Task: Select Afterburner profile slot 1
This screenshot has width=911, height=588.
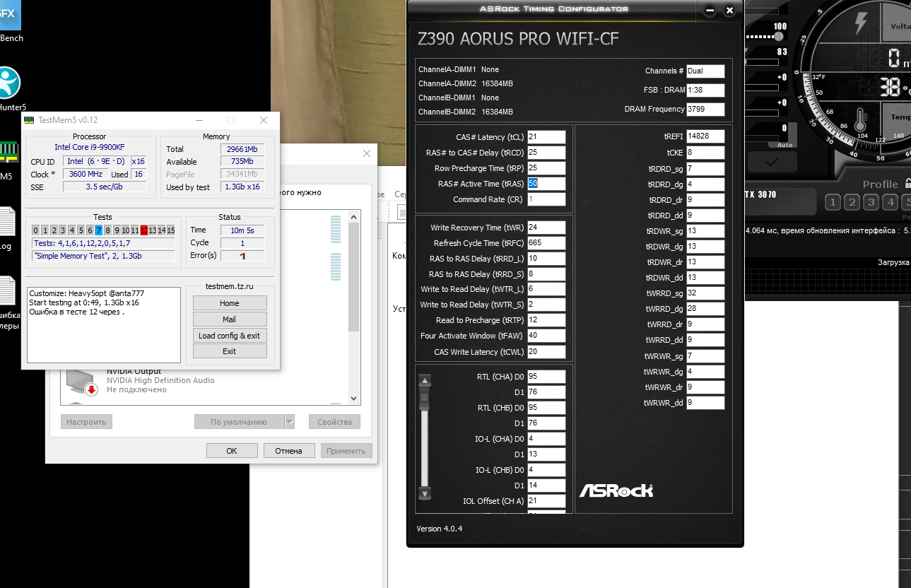Action: 833,203
